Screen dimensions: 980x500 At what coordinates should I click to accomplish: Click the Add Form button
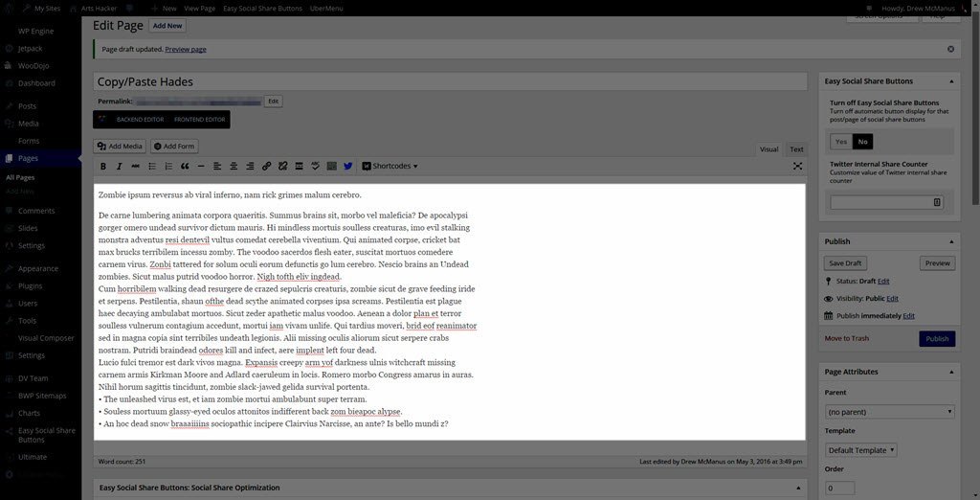click(x=174, y=147)
